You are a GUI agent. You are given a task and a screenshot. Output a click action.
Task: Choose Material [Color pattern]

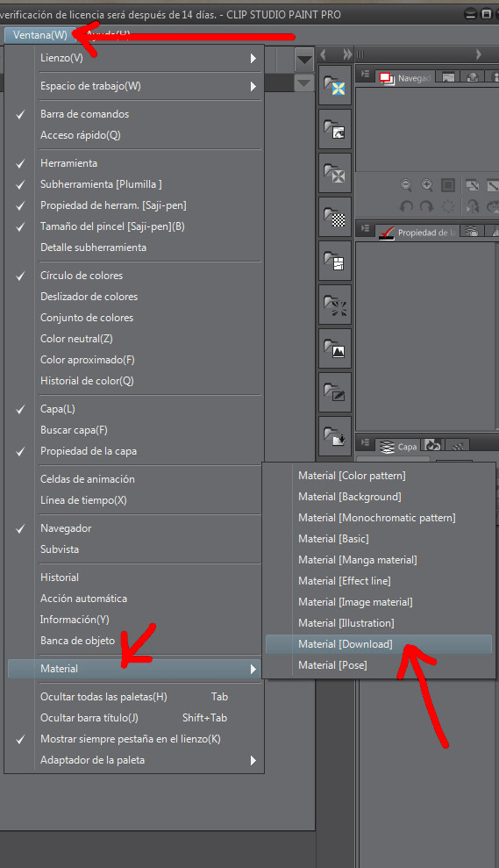point(378,476)
